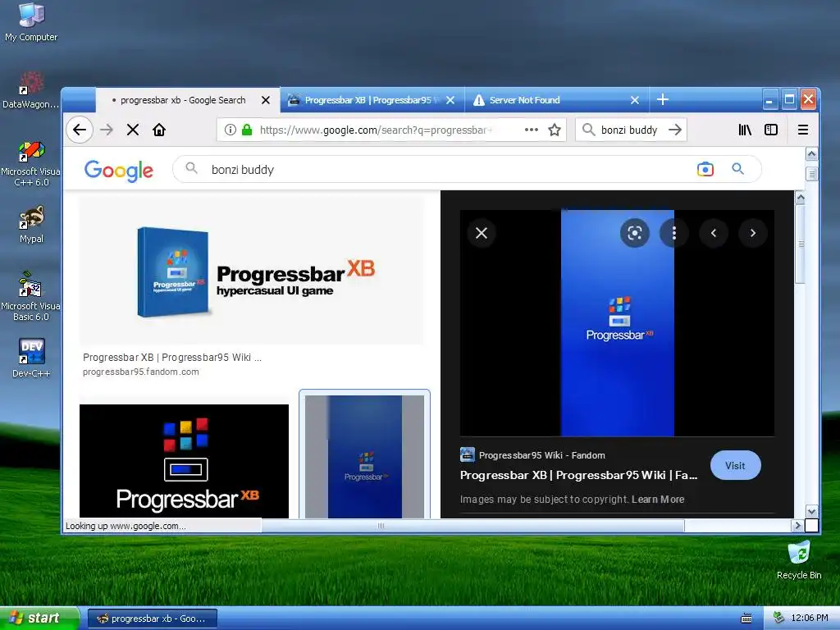Click the Google logo
This screenshot has width=840, height=630.
pyautogui.click(x=118, y=171)
